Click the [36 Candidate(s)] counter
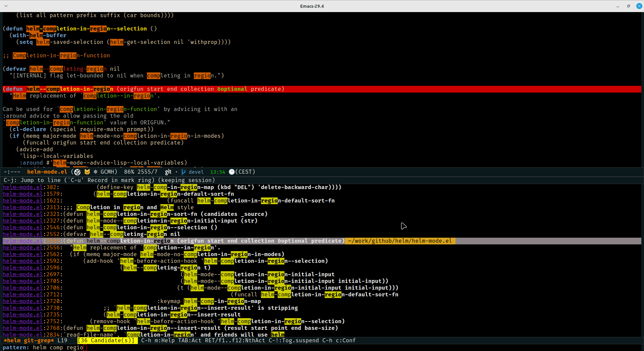This screenshot has height=351, width=644. [107, 340]
